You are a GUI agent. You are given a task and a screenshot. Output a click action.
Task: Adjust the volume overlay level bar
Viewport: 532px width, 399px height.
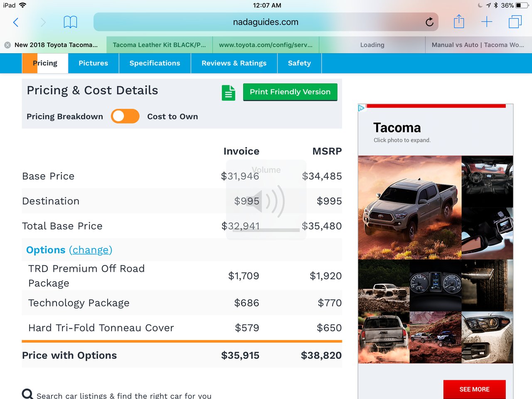click(x=266, y=230)
